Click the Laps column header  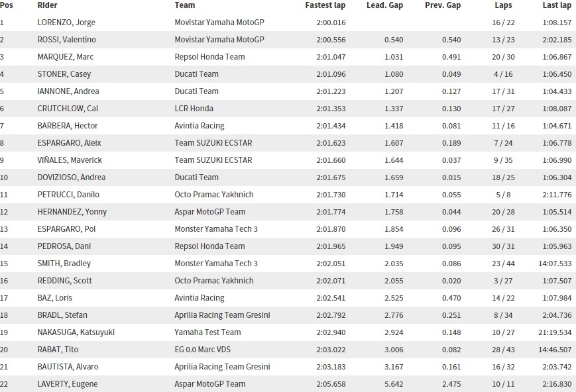point(503,5)
